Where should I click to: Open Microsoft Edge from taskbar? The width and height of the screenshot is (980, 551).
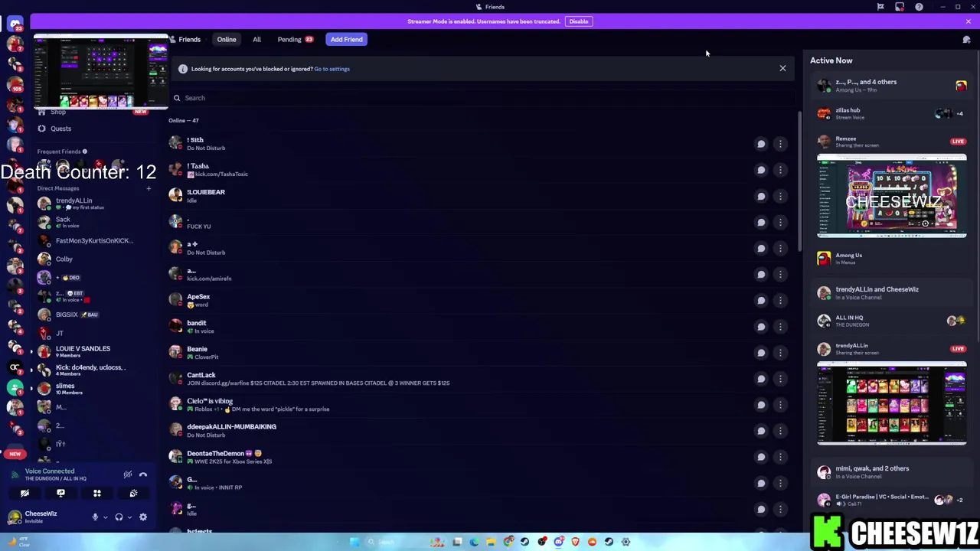[x=474, y=542]
